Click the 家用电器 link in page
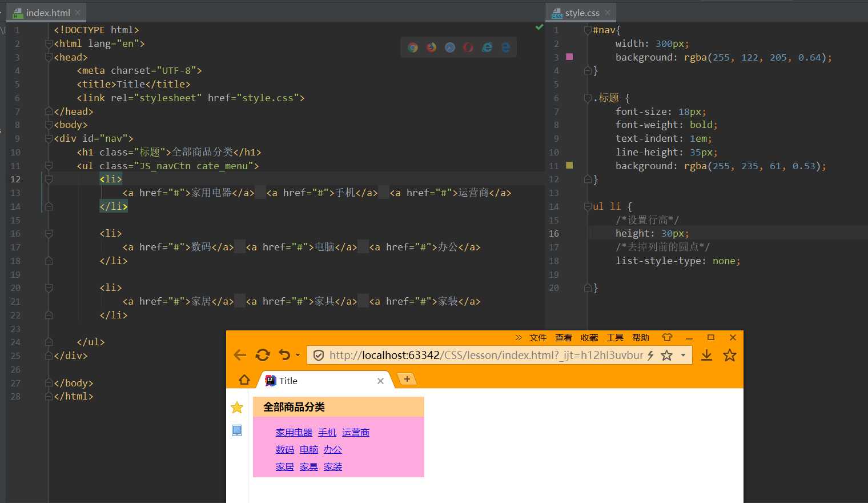Screen dimensions: 868x503 pyautogui.click(x=294, y=433)
